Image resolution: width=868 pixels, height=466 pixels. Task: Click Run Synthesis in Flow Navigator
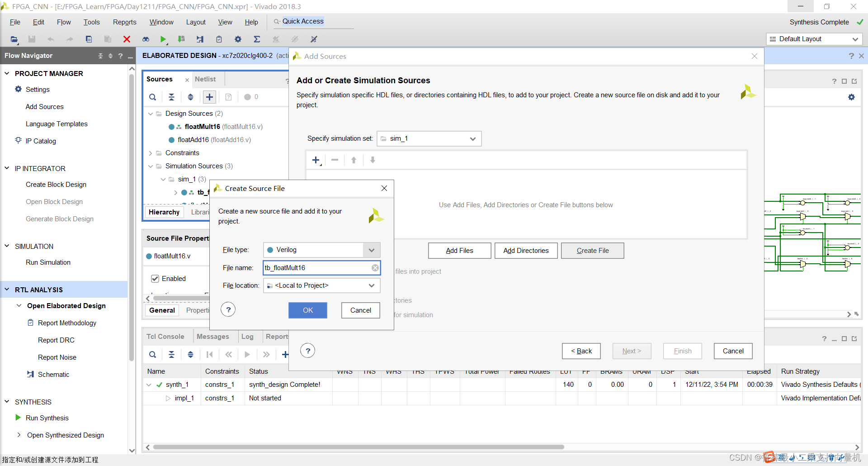click(47, 418)
